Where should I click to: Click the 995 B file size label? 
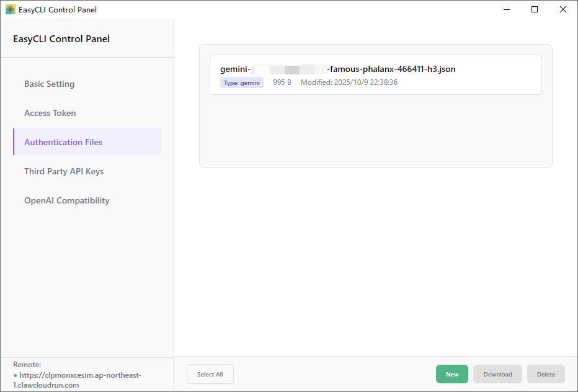[282, 82]
